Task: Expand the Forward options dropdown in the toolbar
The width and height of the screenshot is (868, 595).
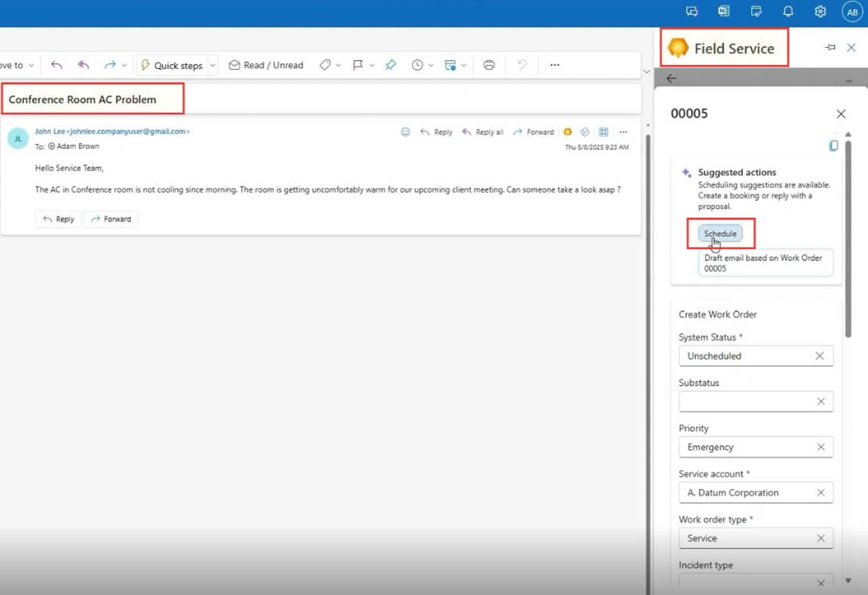Action: [124, 65]
